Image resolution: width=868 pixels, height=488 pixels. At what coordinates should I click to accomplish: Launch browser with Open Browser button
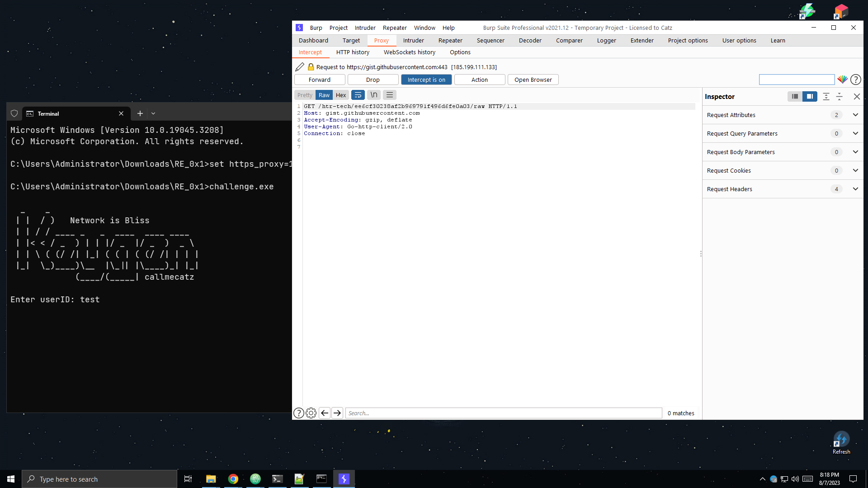533,80
